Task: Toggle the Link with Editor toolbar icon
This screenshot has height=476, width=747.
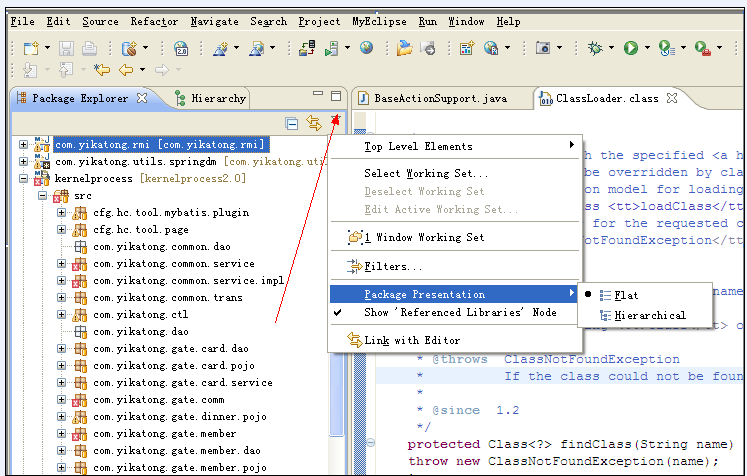Action: [x=314, y=124]
